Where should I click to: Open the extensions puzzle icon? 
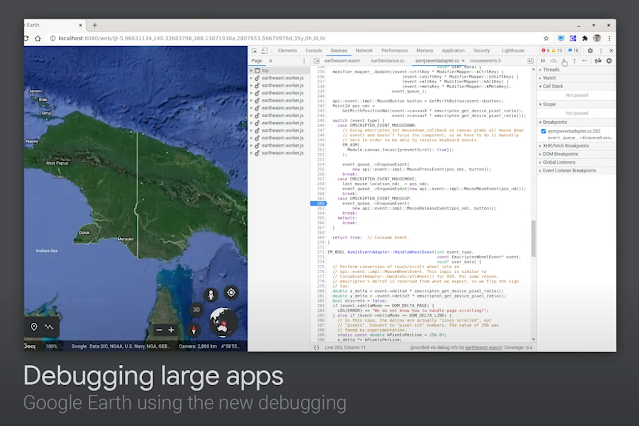tap(585, 38)
